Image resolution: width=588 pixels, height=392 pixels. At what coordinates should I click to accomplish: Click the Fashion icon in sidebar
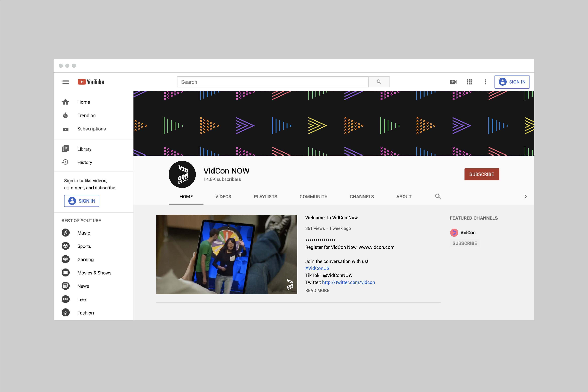point(65,312)
